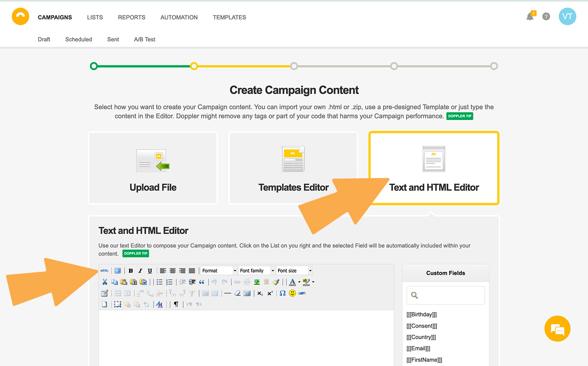Click the Insert table icon

(x=105, y=293)
